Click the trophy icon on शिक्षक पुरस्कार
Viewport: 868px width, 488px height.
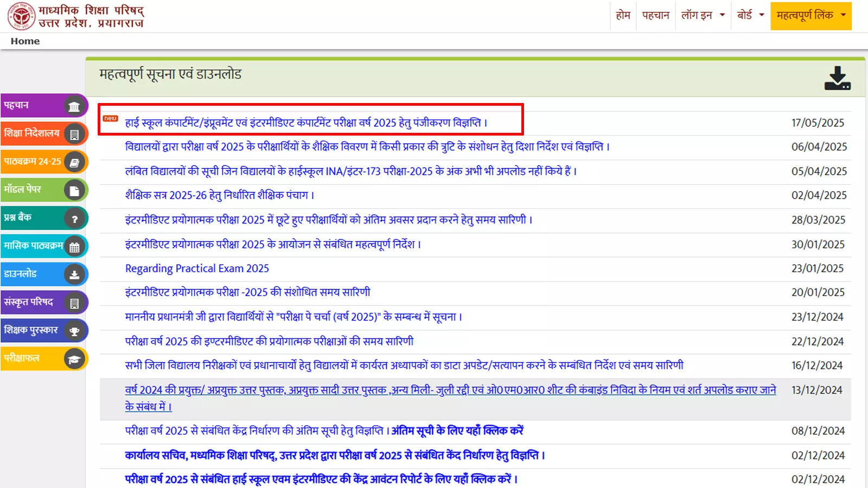click(x=74, y=331)
